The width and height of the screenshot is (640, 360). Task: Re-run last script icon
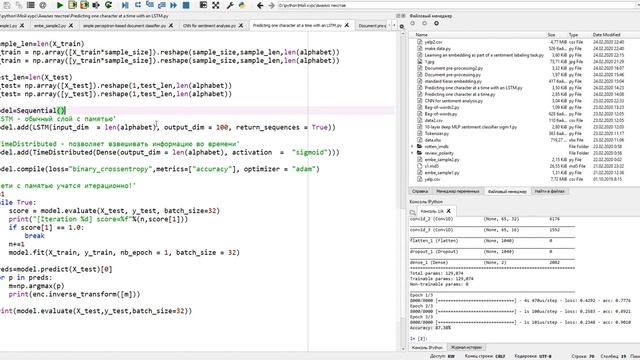coord(109,5)
